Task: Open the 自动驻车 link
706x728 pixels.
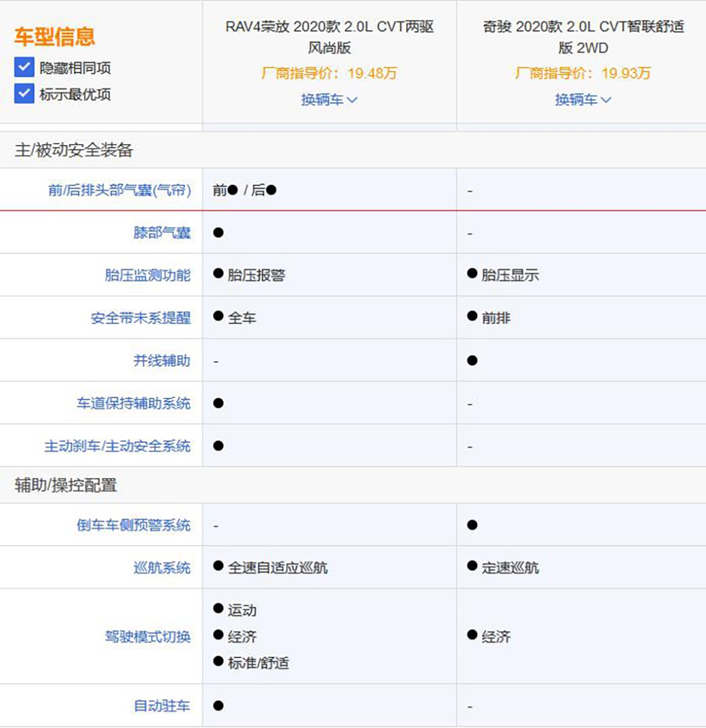Action: click(162, 706)
